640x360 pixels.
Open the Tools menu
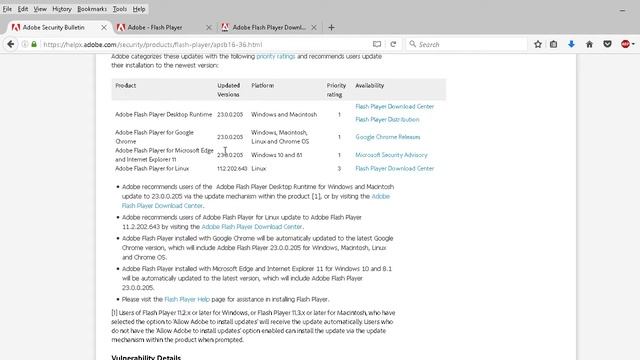[120, 9]
